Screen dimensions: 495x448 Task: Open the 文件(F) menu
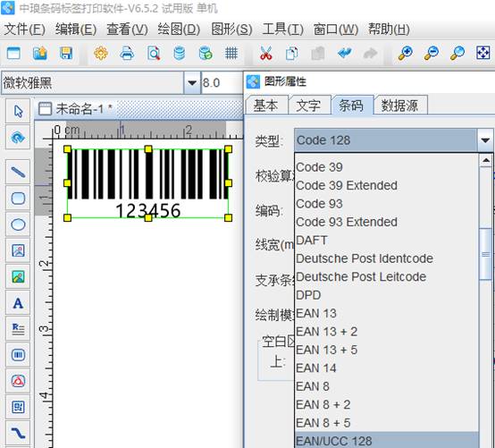(25, 30)
